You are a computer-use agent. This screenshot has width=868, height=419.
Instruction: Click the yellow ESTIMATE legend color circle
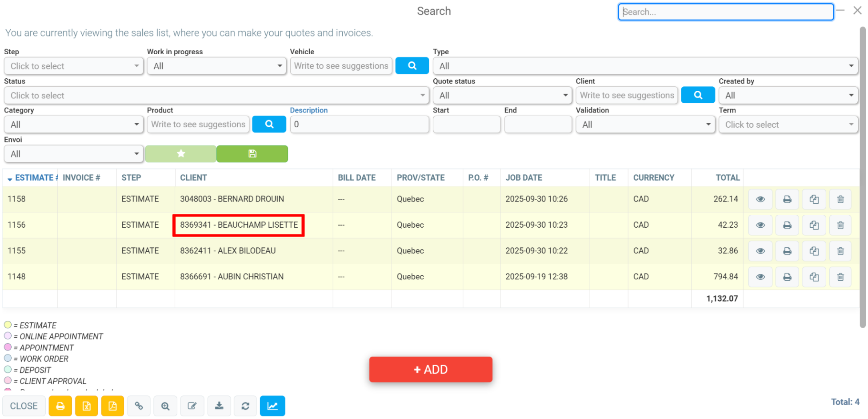(x=8, y=325)
